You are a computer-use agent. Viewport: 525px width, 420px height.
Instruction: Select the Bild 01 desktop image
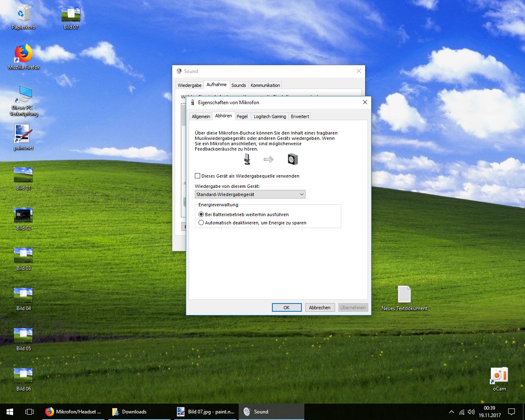pos(23,178)
